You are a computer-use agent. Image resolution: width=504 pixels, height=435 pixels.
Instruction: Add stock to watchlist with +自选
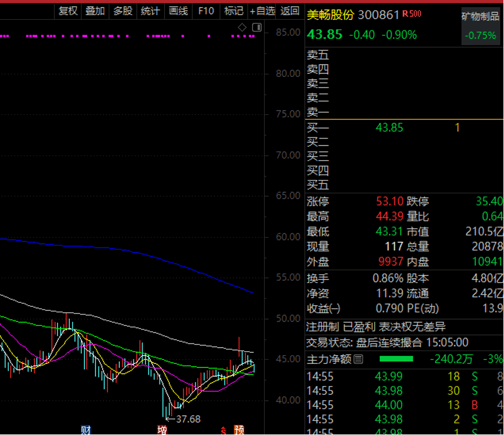262,10
